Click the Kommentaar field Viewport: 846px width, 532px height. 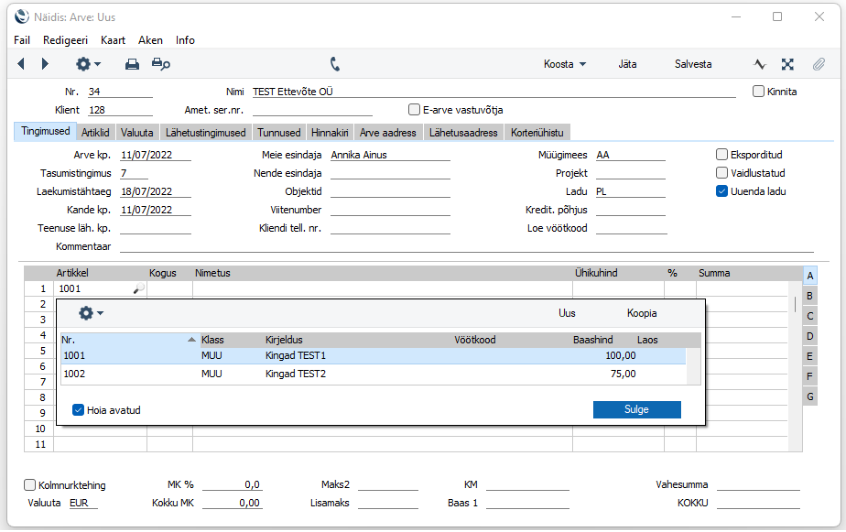(467, 247)
